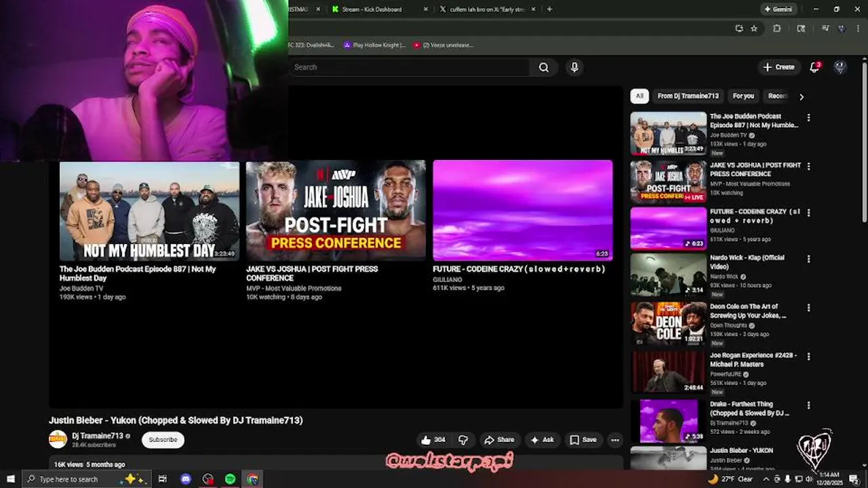The width and height of the screenshot is (868, 488).
Task: Open the install app icon in address bar
Action: point(738,28)
